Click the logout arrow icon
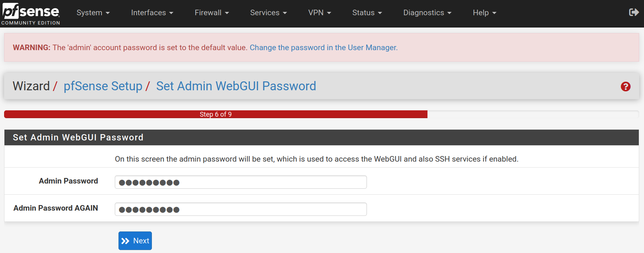 coord(634,13)
